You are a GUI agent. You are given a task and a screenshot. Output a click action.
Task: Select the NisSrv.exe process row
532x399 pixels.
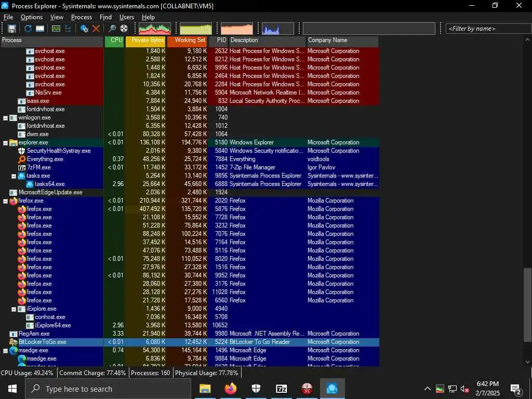click(190, 92)
